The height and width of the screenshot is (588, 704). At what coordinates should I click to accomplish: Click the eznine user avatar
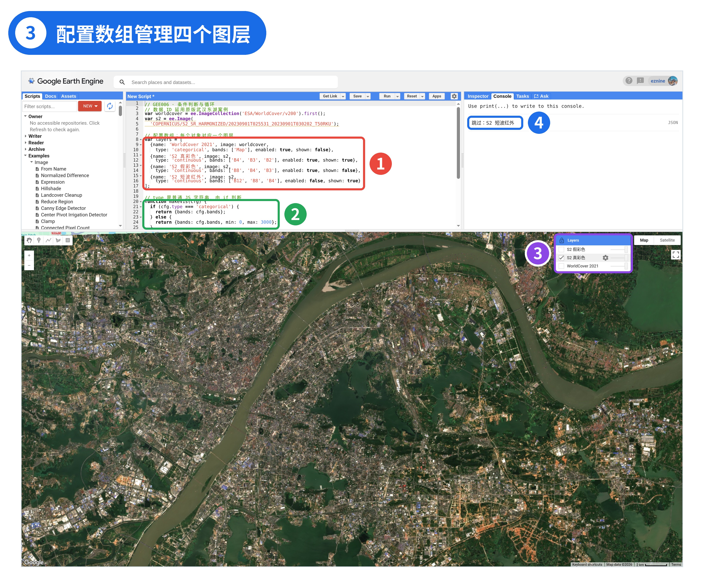[x=672, y=81]
